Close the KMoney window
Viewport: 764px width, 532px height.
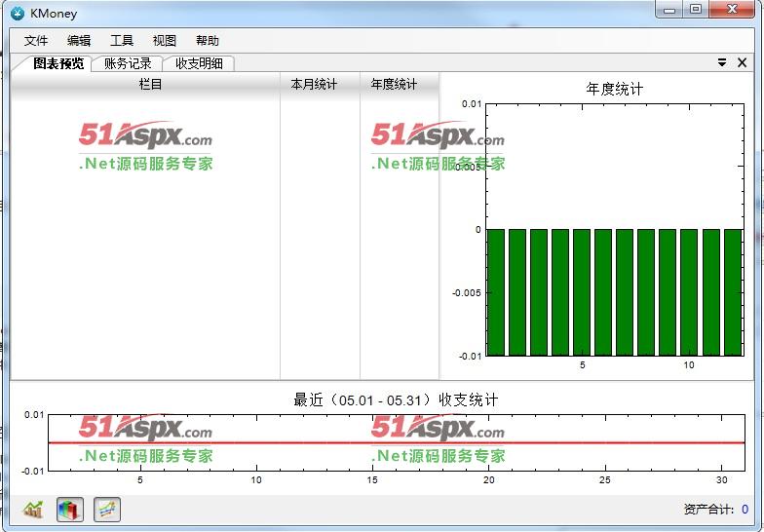click(732, 10)
